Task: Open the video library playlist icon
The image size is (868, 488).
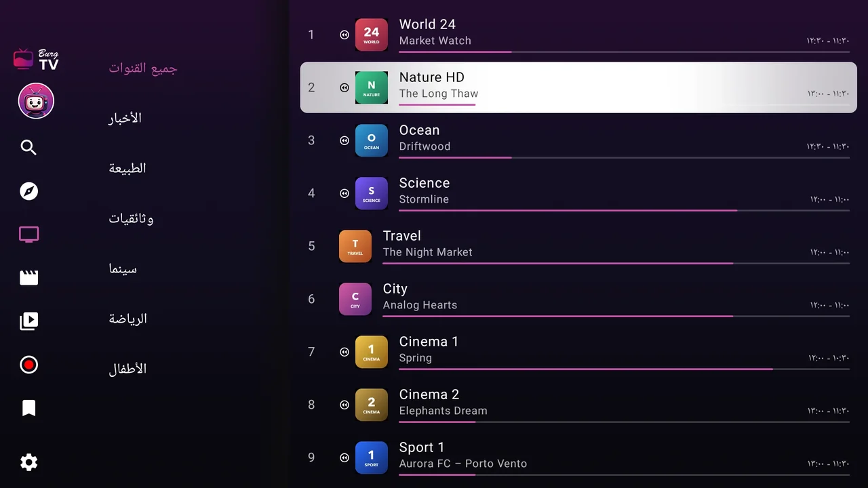Action: (28, 321)
